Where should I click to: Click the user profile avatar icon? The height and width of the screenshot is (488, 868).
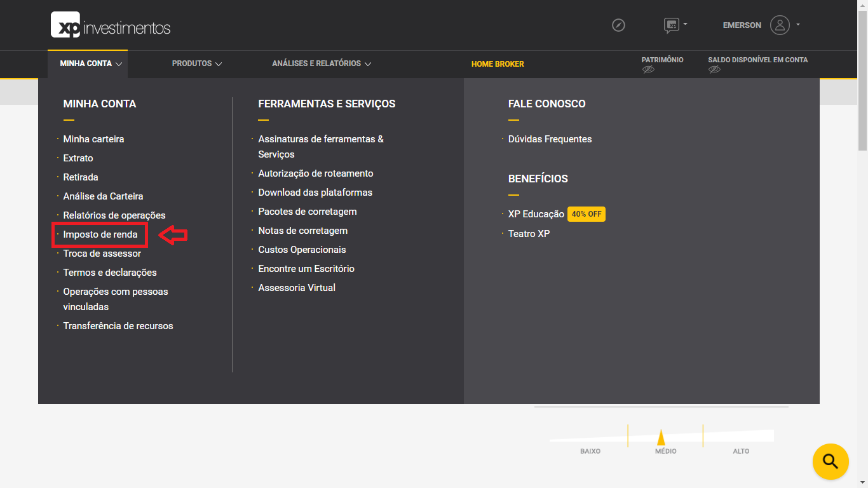pos(780,25)
